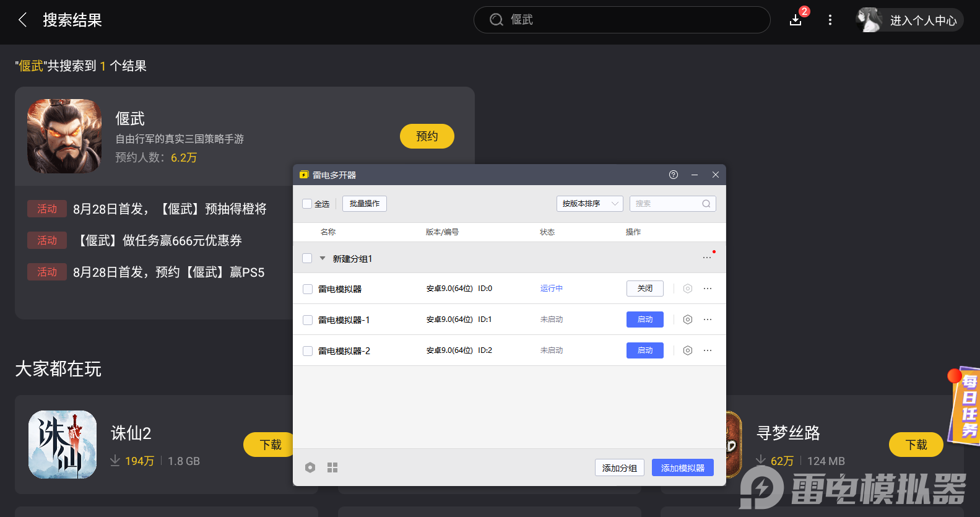
Task: Open 按版本排序 sort dropdown
Action: click(590, 204)
